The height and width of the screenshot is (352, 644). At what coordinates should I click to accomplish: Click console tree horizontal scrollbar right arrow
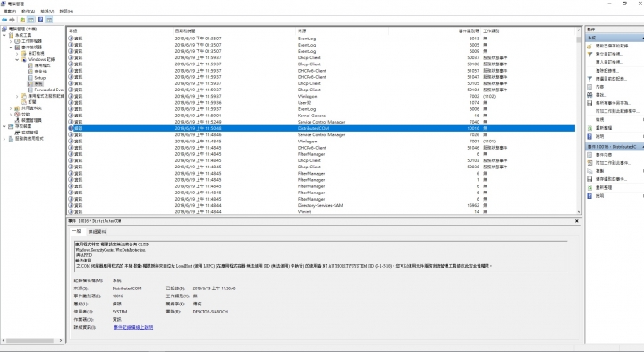[x=61, y=340]
